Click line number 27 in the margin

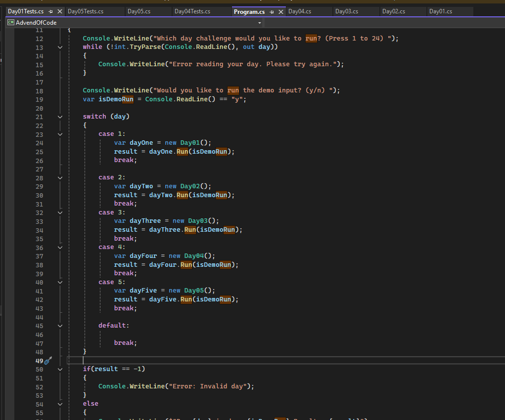coord(39,169)
